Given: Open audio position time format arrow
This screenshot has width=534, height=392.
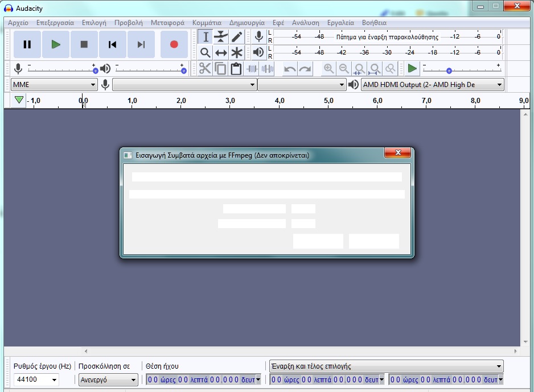Looking at the screenshot, I should 258,379.
